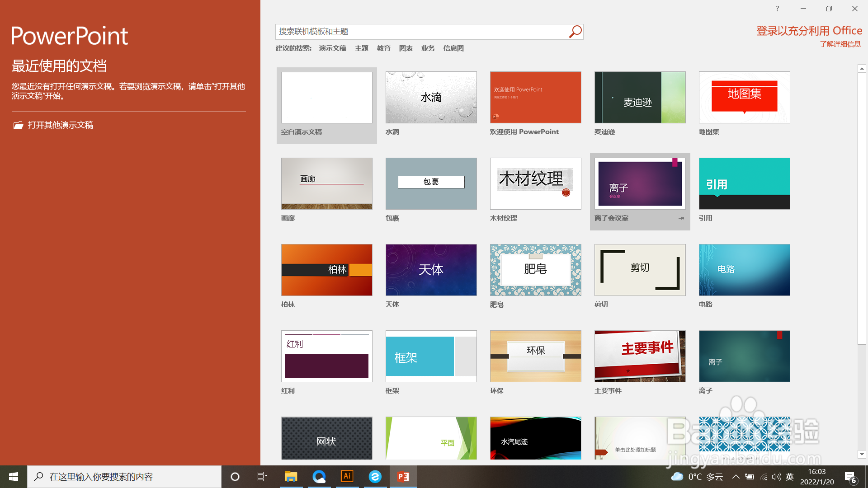Choose the teal 离子 template thumbnail
The image size is (868, 488).
(745, 357)
